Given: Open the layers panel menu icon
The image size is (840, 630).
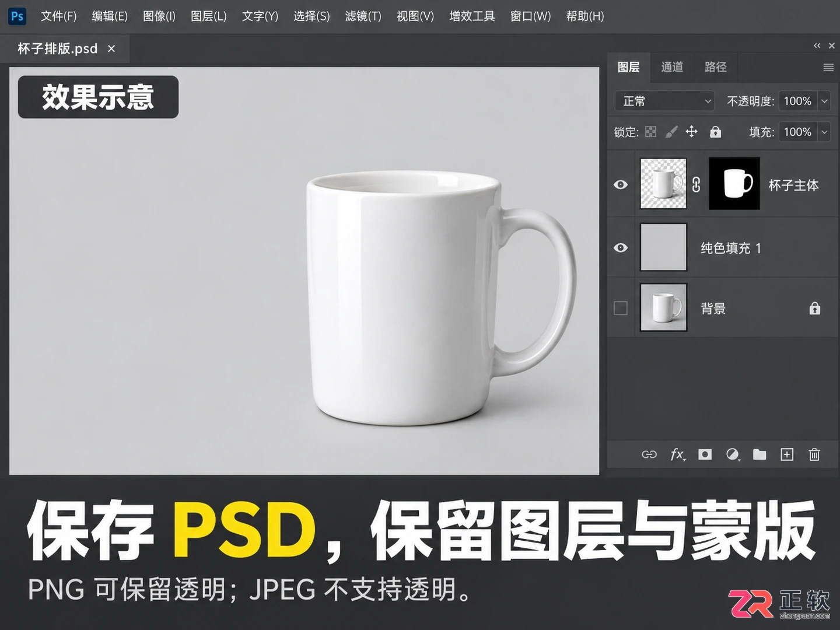Looking at the screenshot, I should [828, 68].
